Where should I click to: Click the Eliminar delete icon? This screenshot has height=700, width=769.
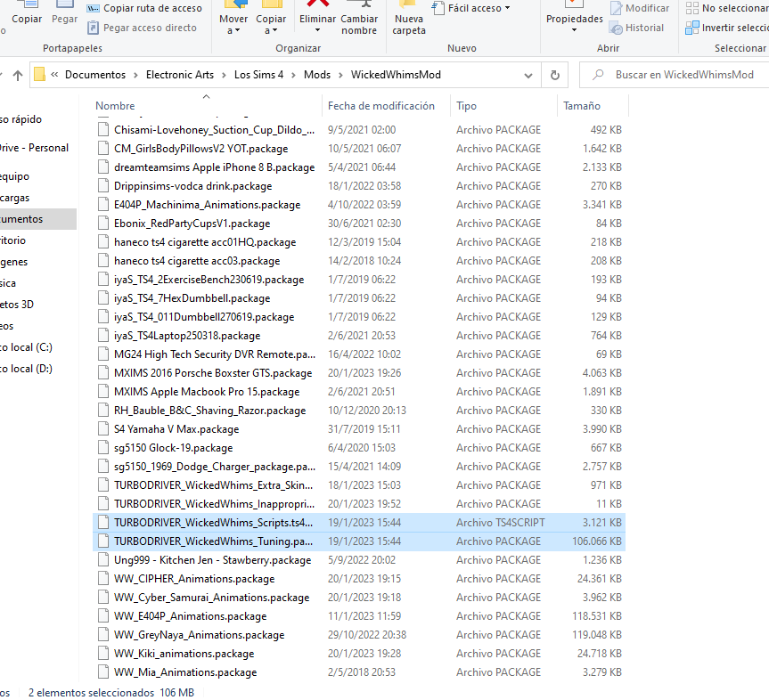318,5
